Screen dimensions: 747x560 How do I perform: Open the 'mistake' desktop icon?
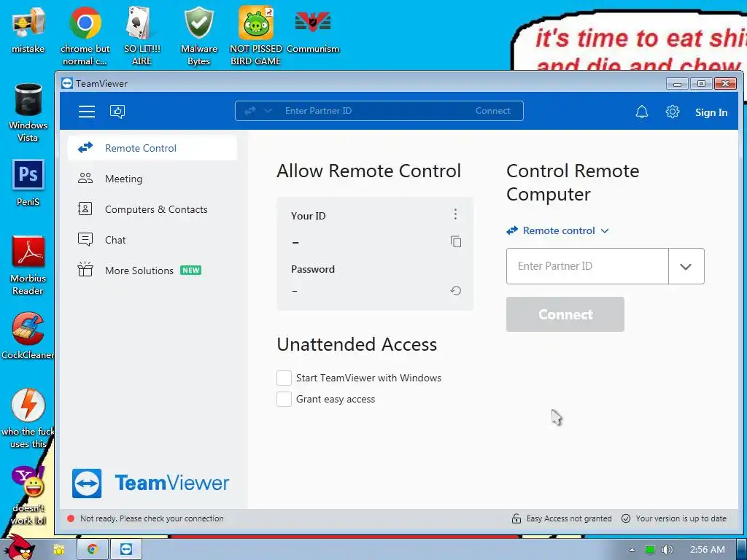(28, 29)
